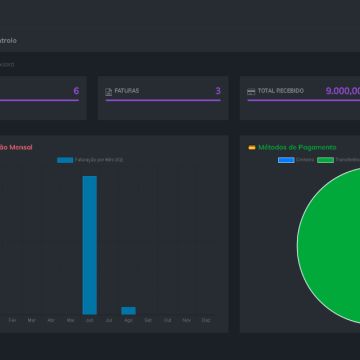Click the 9.000,00 total received value
The image size is (360, 360).
(343, 91)
